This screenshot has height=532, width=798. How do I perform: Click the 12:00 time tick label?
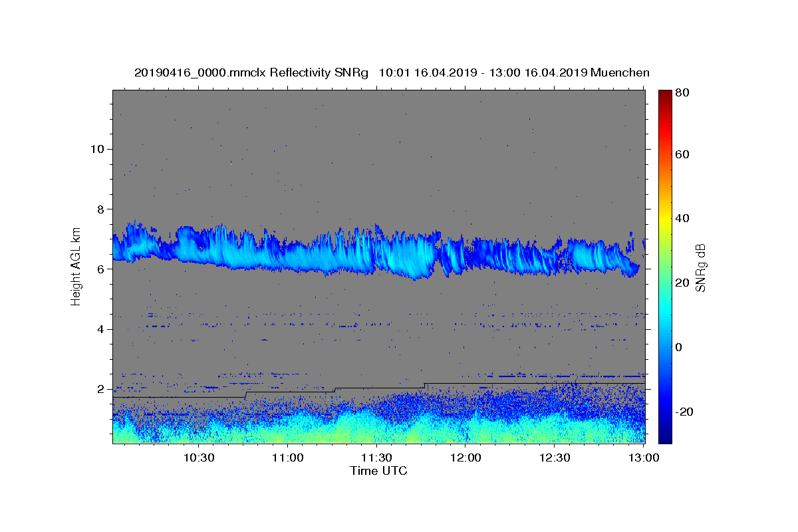(x=465, y=458)
